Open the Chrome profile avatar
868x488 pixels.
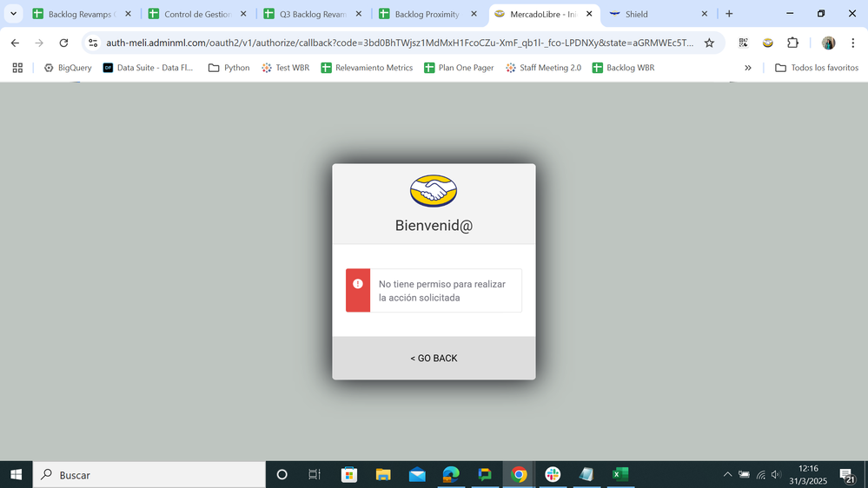click(828, 43)
